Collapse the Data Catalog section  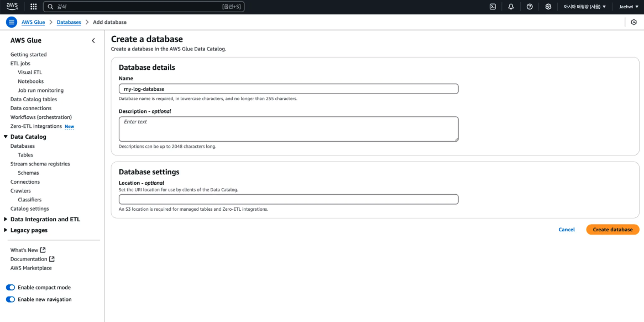tap(6, 137)
